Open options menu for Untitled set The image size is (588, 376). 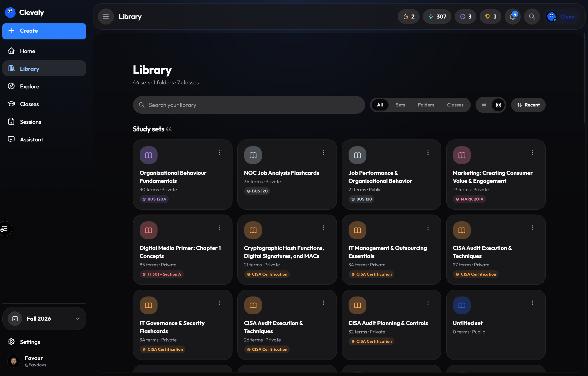(x=532, y=303)
